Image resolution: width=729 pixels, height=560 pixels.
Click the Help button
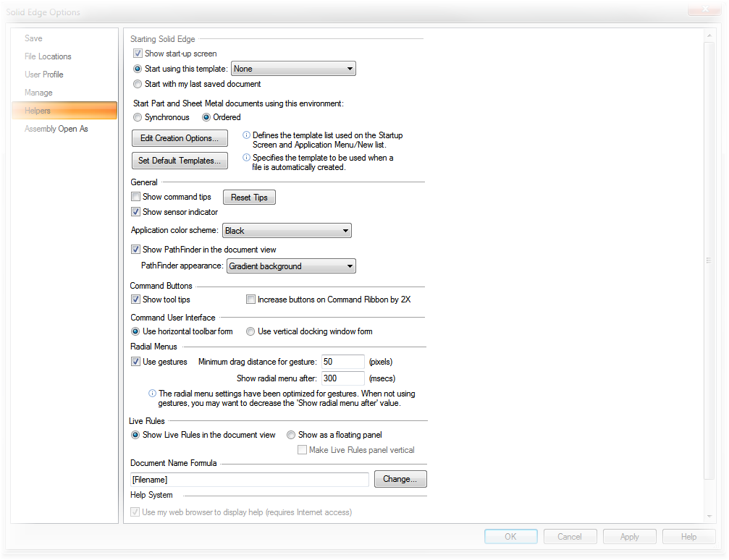[x=689, y=536]
